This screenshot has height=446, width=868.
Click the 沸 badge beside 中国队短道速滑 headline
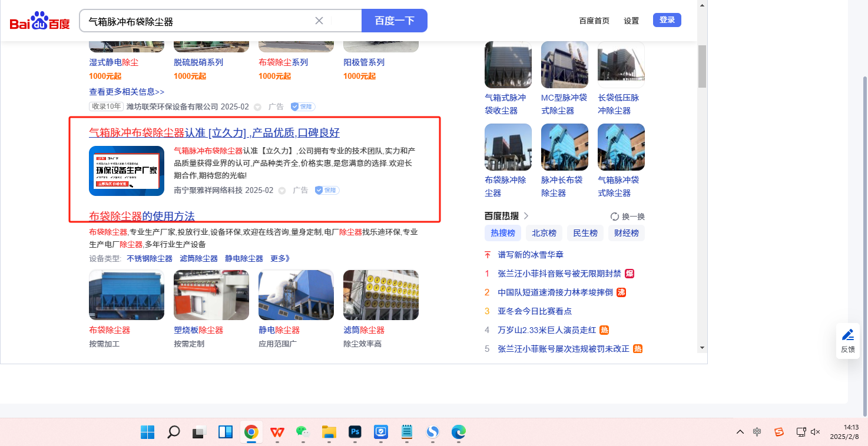[x=621, y=292]
